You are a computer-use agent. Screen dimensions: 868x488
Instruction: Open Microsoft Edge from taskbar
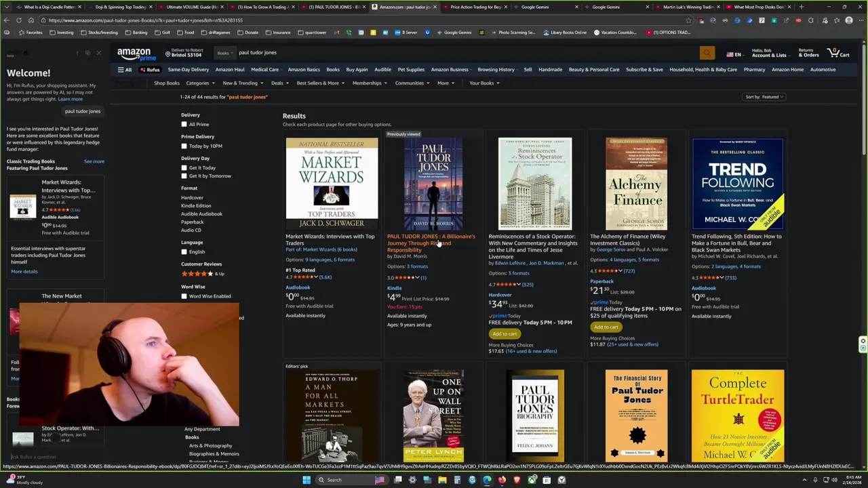487,480
